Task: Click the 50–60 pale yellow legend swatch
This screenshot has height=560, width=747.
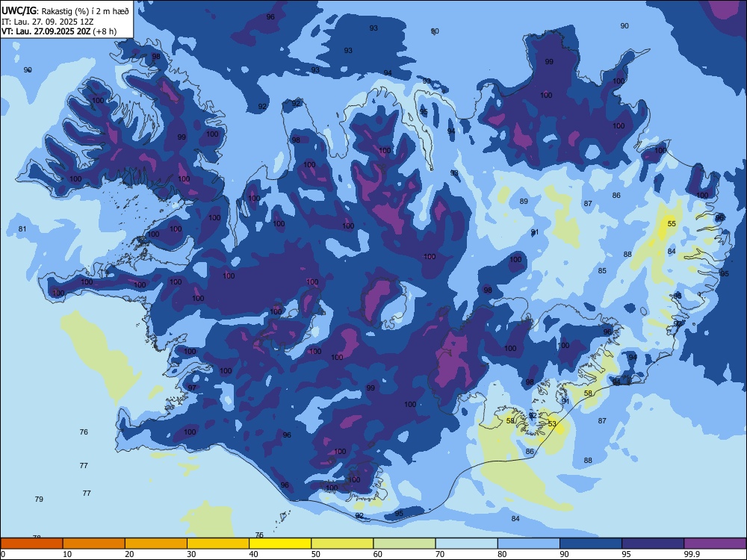Action: [342, 544]
